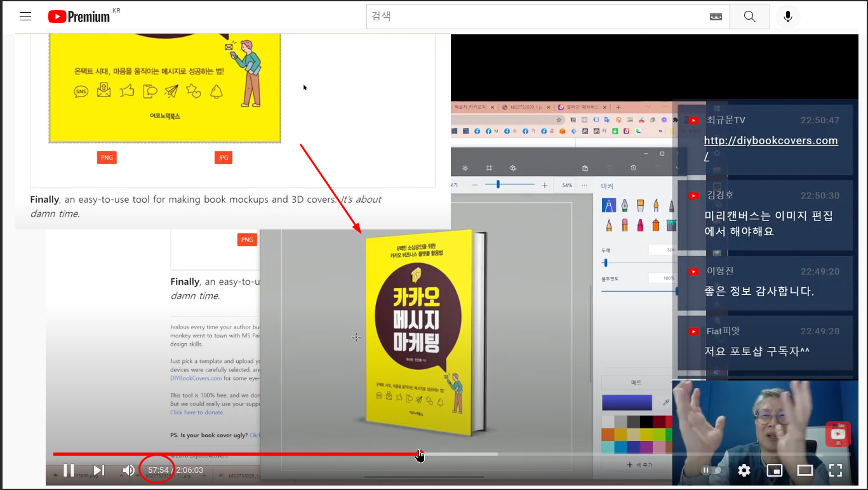Image resolution: width=868 pixels, height=490 pixels.
Task: Select the 책표지_카카오마 browser tab
Action: (x=470, y=107)
